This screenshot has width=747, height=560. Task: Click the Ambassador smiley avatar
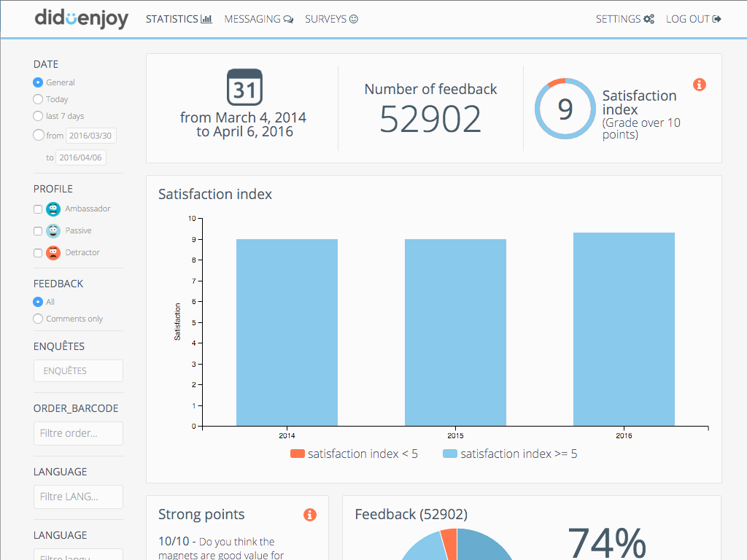pos(52,209)
